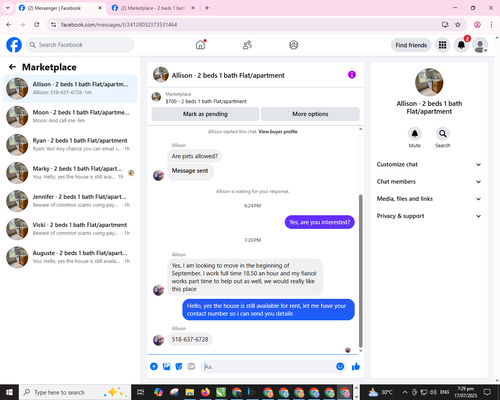The height and width of the screenshot is (400, 500).
Task: View site information icon in address bar
Action: coord(53,25)
